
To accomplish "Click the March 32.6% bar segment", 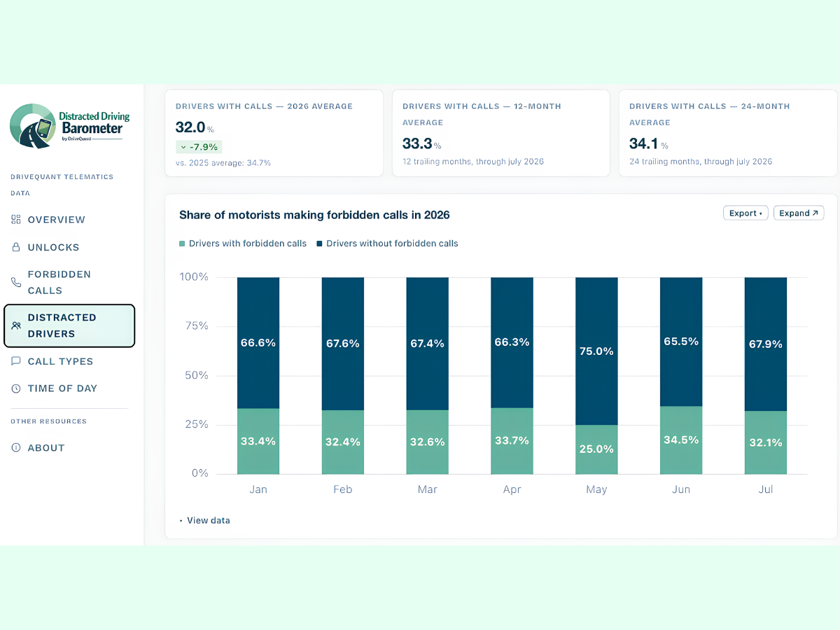I will click(428, 442).
